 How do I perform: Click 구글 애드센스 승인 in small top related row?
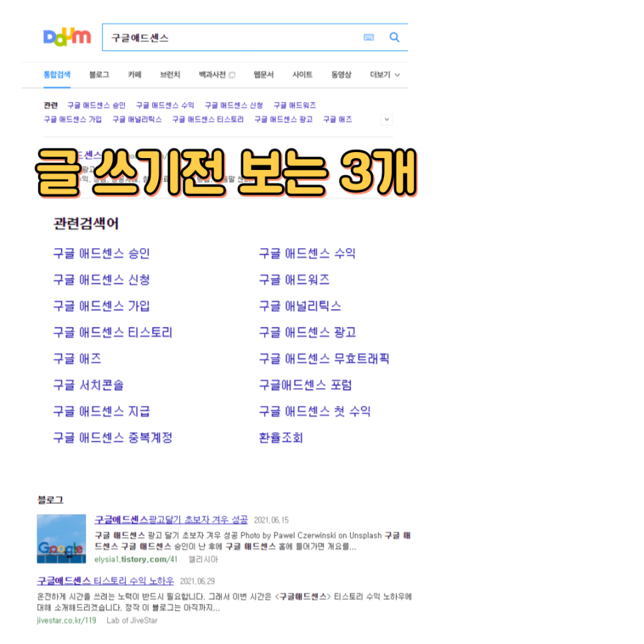96,105
